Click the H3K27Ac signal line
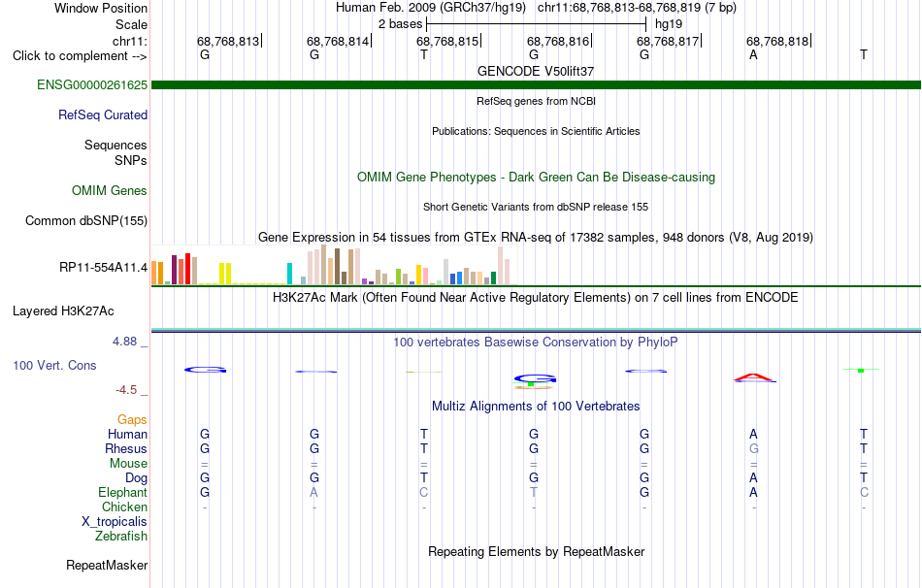This screenshot has width=922, height=588. [536, 330]
